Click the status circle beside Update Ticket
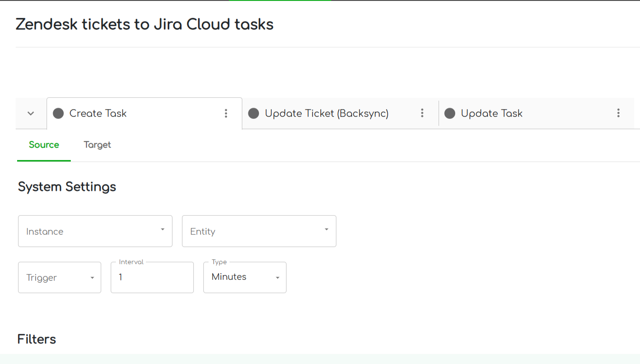640x364 pixels. pyautogui.click(x=254, y=113)
